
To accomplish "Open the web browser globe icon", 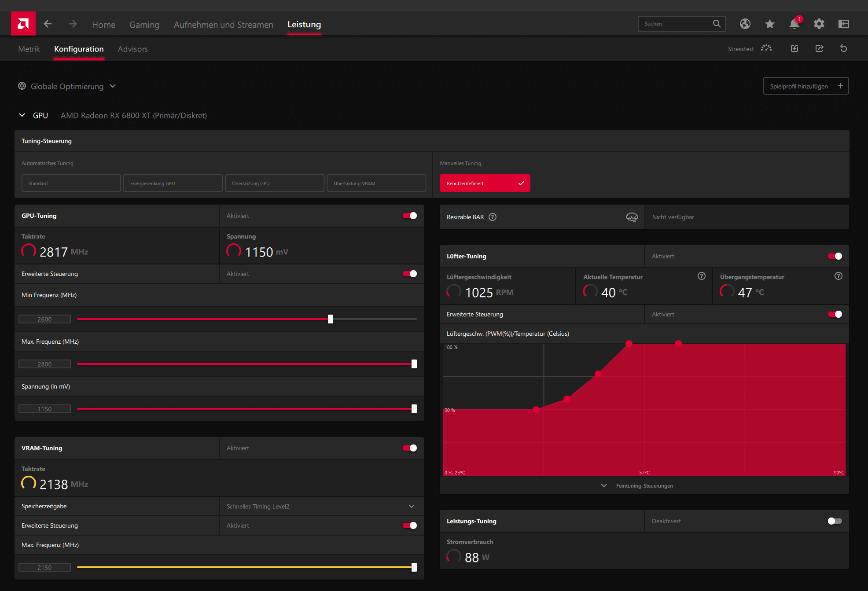I will tap(745, 24).
